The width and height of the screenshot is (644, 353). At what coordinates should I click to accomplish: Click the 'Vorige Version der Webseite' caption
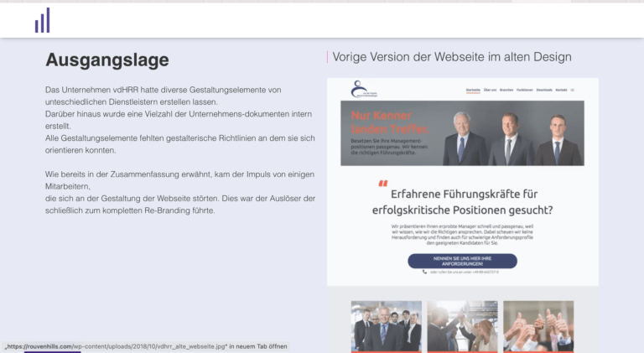click(452, 58)
